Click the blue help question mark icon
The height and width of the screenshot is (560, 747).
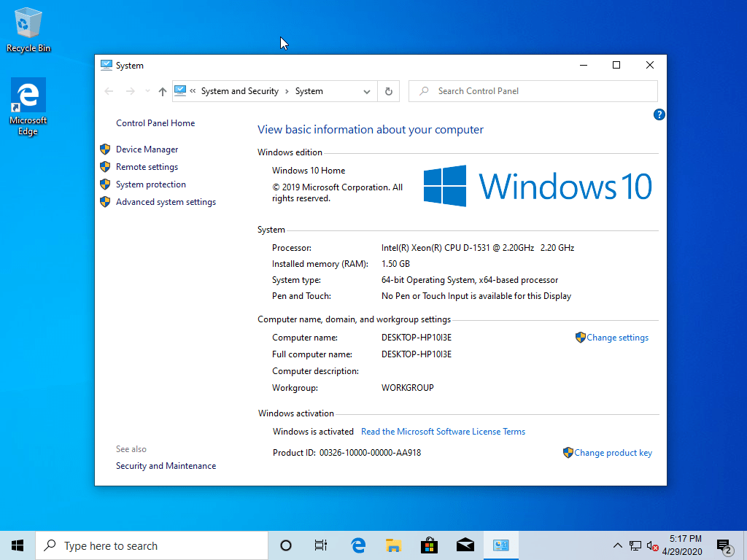click(x=659, y=114)
